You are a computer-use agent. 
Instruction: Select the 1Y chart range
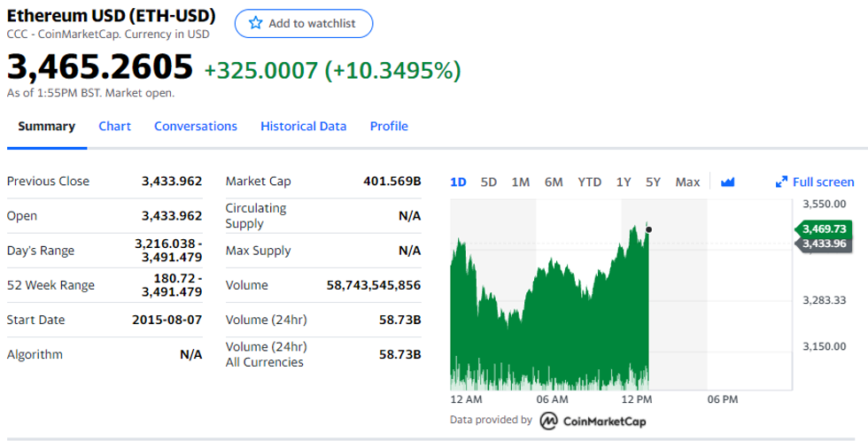click(x=624, y=182)
